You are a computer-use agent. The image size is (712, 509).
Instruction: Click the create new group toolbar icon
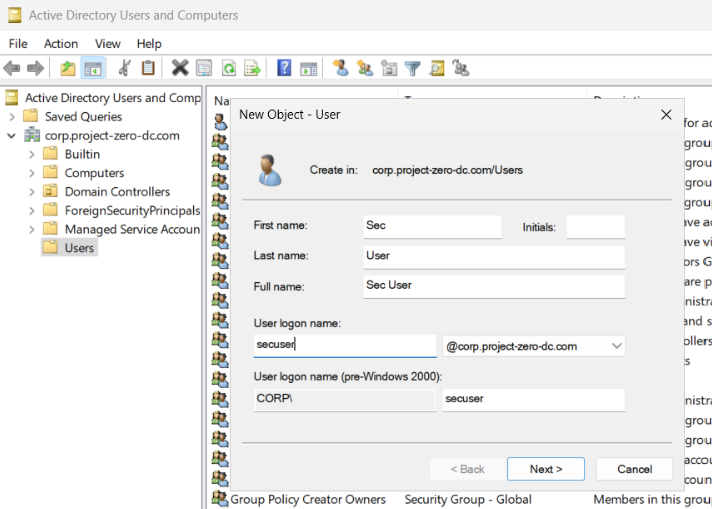(365, 68)
